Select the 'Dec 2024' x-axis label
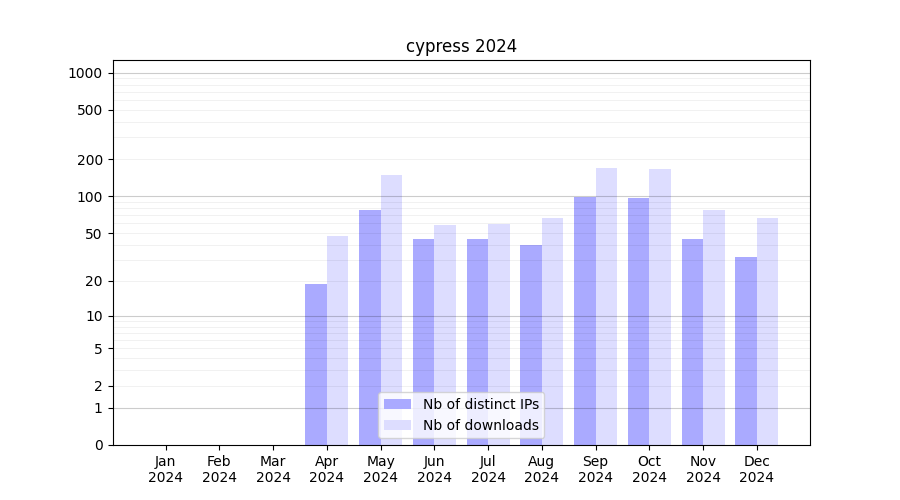This screenshot has height=500, width=900. (x=757, y=469)
